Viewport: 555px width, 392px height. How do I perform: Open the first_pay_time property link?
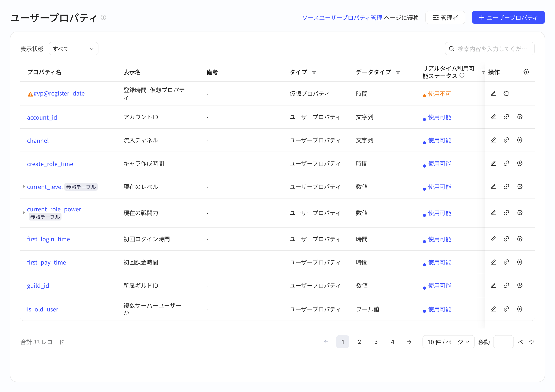click(46, 262)
